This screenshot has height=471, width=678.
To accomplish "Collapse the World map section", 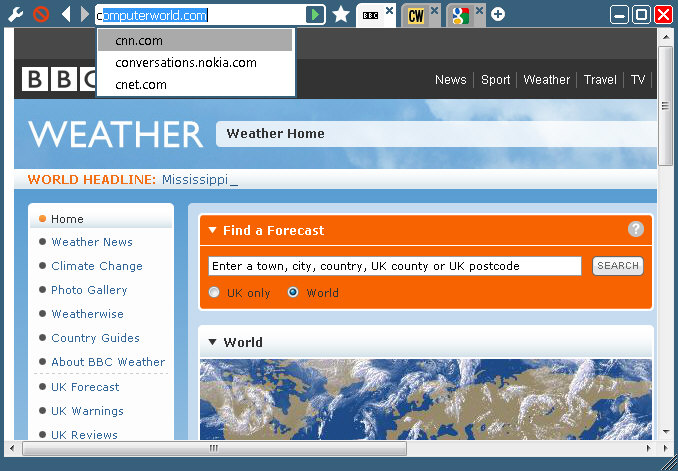I will click(212, 342).
